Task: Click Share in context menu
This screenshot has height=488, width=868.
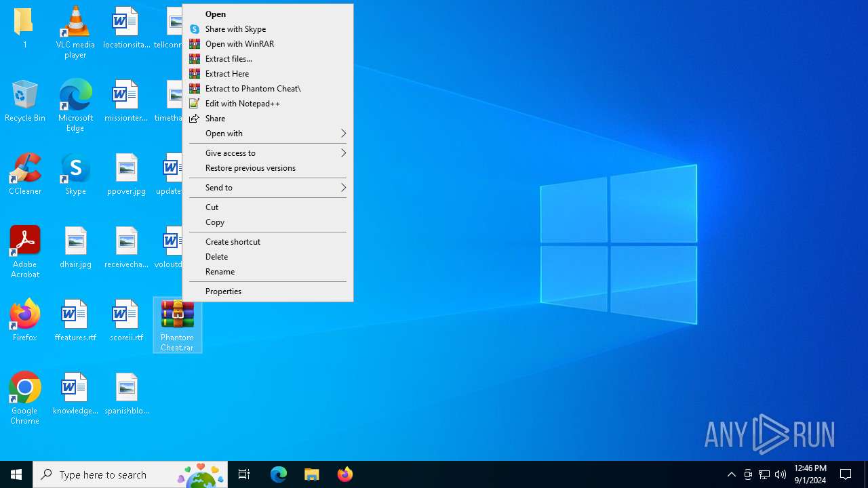Action: [x=268, y=119]
